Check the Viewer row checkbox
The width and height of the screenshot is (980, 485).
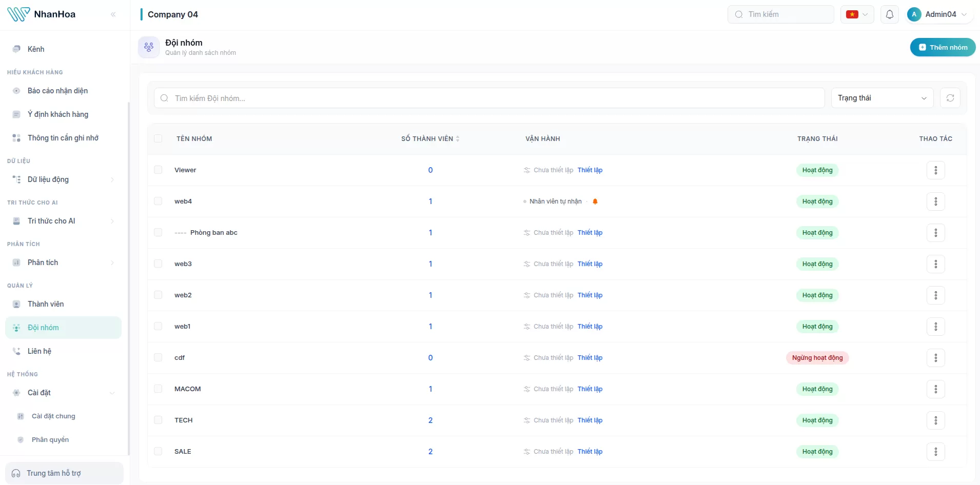pos(158,170)
